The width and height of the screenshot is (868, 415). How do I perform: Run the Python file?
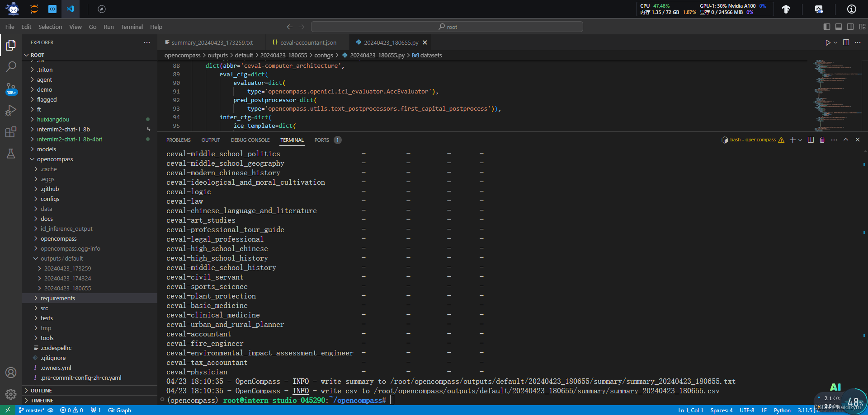pyautogui.click(x=828, y=42)
